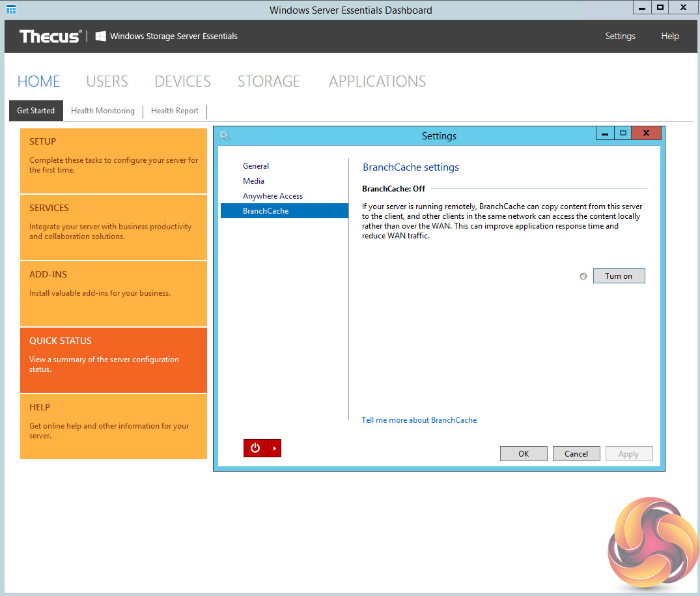Screen dimensions: 700x596
Task: Minimize the Settings dialog
Action: [x=605, y=133]
